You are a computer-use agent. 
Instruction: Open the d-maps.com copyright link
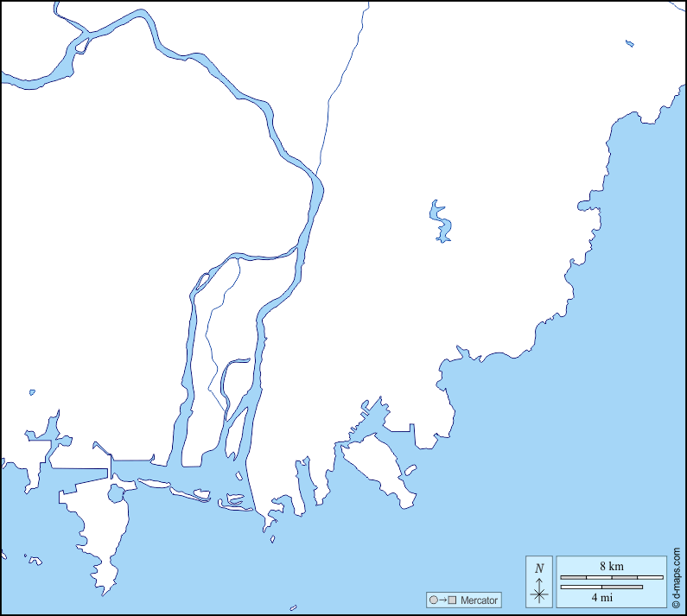[x=677, y=581]
